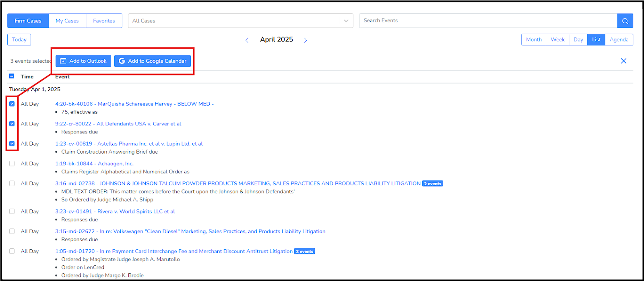Viewport: 644px width, 281px height.
Task: Click the 3 events badge
Action: 305,252
